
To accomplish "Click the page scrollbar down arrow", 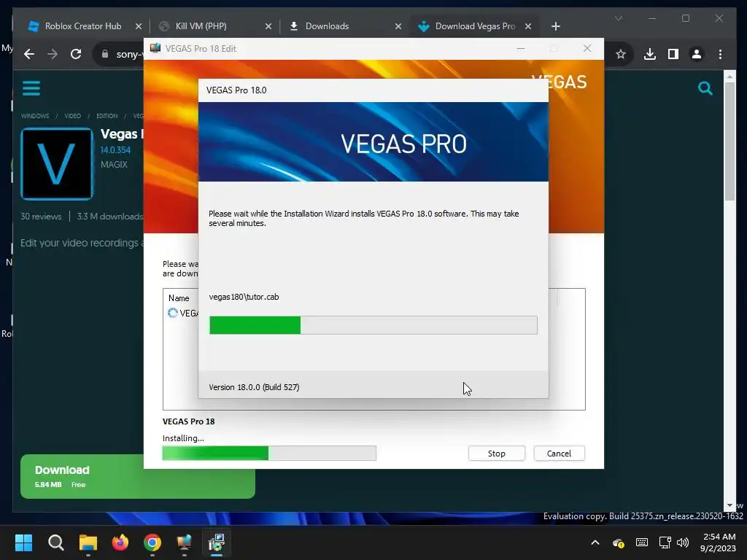I will pos(729,506).
